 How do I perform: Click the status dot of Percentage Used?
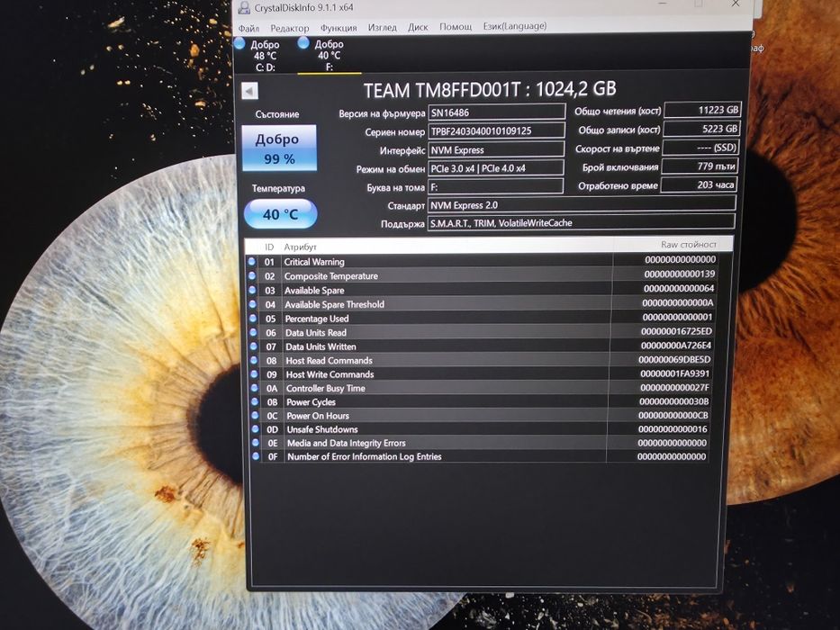pos(253,319)
